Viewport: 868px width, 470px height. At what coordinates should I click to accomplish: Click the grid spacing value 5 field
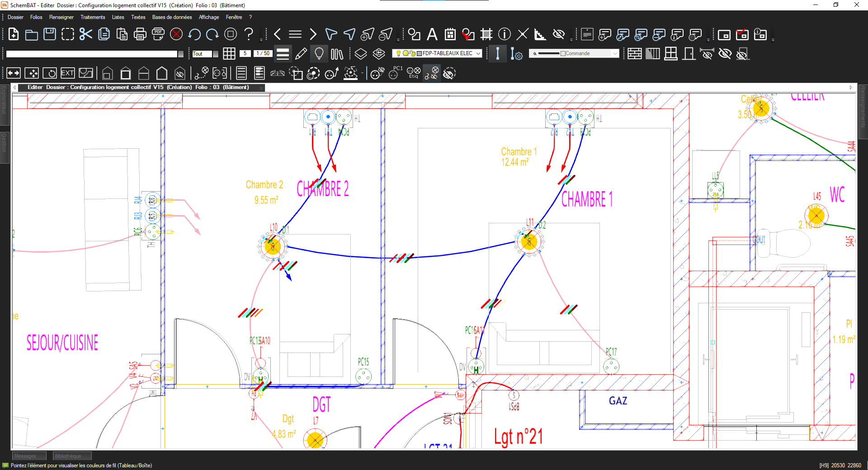point(245,53)
